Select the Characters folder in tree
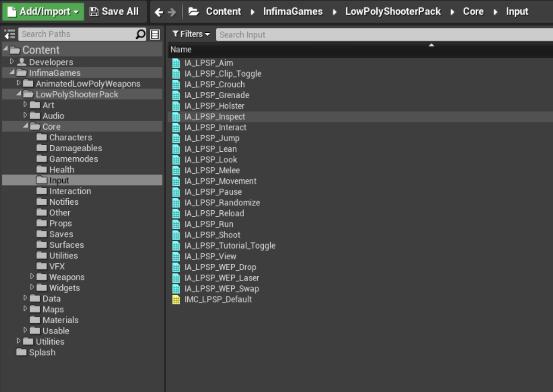Viewport: 553px width, 392px height. [70, 137]
